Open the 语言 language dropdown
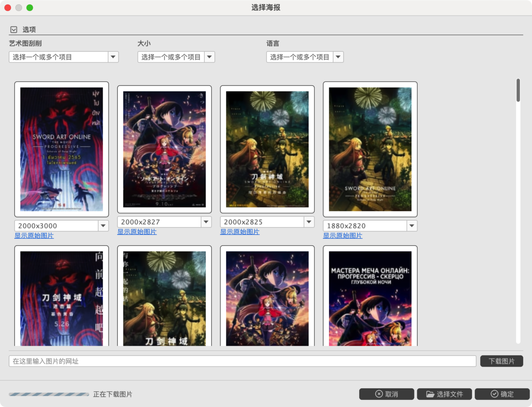Image resolution: width=532 pixels, height=407 pixels. coord(305,57)
